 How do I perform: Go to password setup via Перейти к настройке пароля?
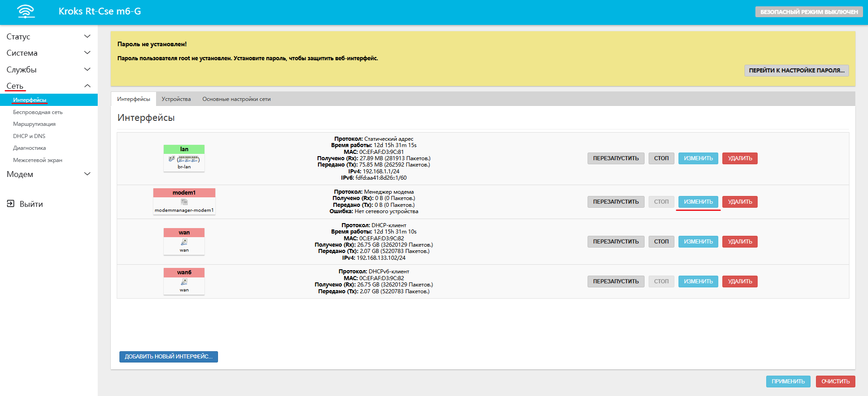point(796,71)
